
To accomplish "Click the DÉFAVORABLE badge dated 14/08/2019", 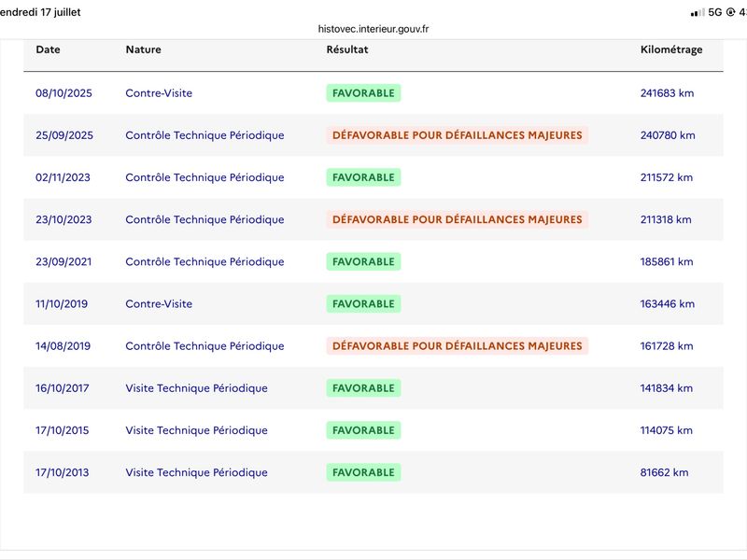I will (x=458, y=345).
